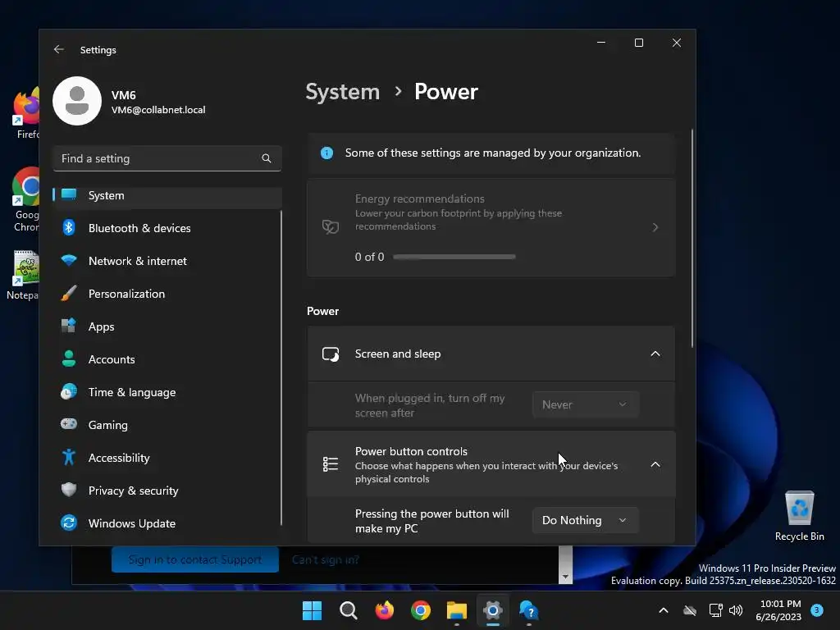This screenshot has height=630, width=840.
Task: Open File Explorer from the taskbar
Action: click(456, 610)
